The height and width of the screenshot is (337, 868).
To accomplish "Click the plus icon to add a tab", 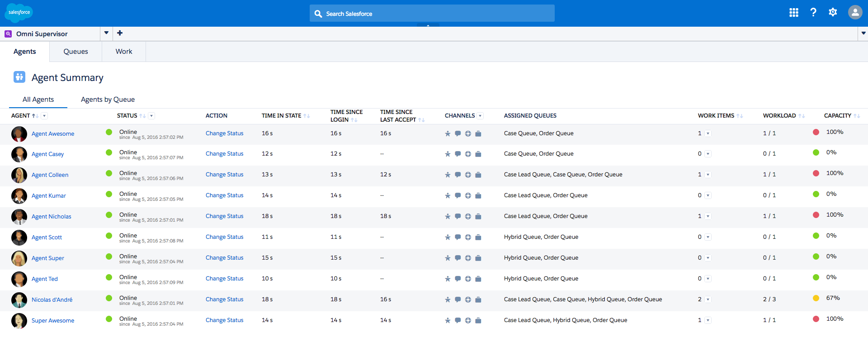I will 120,33.
